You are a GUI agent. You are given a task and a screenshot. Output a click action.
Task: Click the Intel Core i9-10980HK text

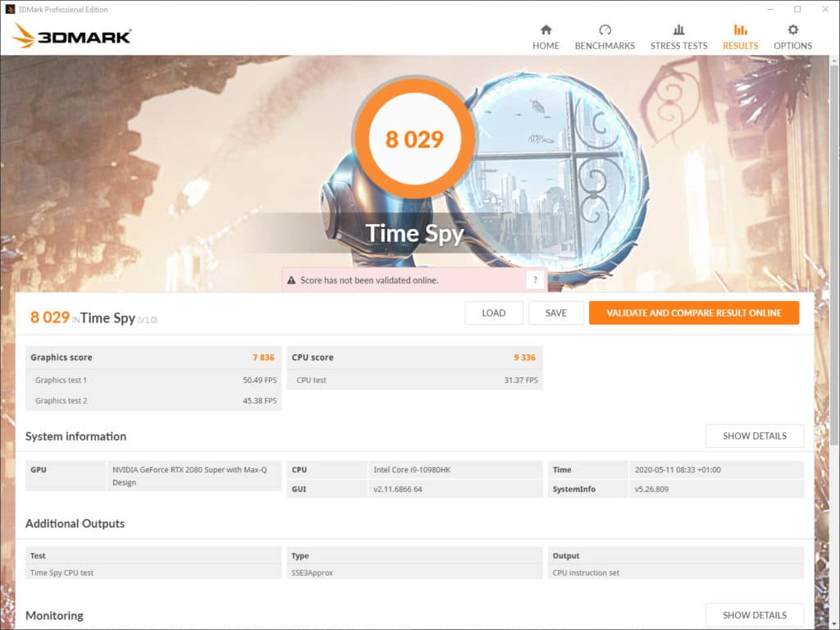[412, 470]
